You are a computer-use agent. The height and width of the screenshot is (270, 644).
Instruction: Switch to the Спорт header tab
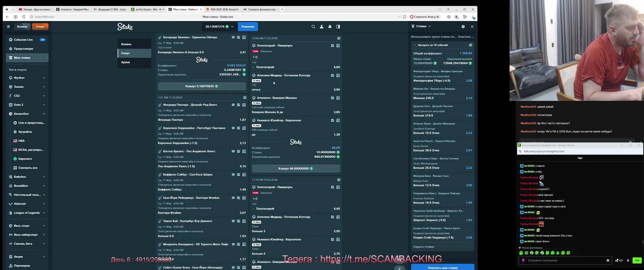(x=40, y=27)
